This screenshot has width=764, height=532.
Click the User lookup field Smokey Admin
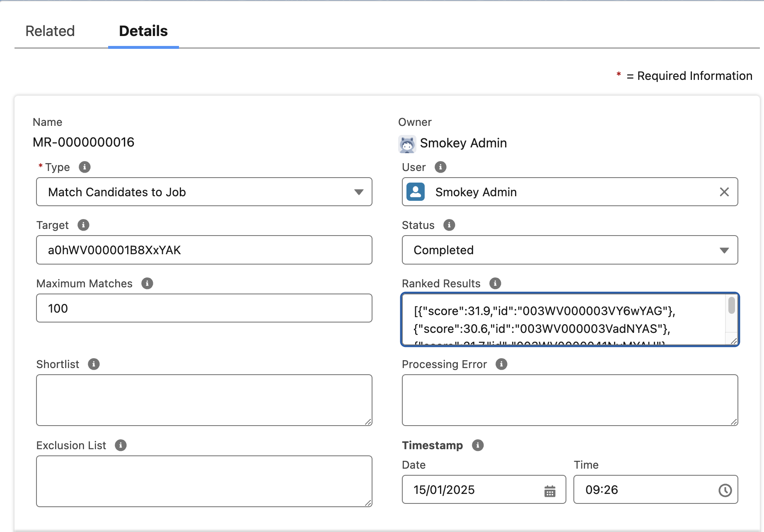click(x=570, y=192)
